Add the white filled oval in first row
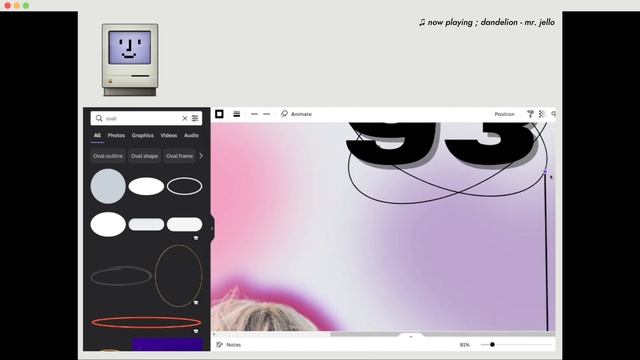This screenshot has width=640, height=360. coord(146,186)
